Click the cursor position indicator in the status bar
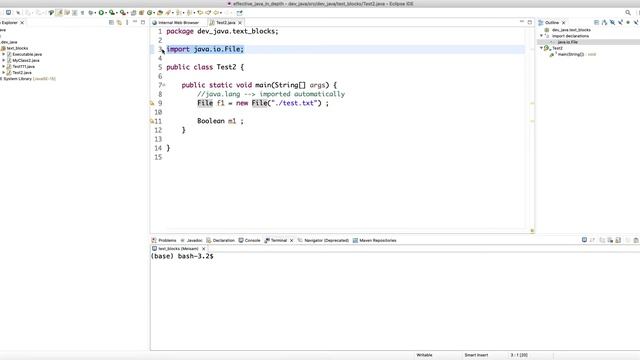The height and width of the screenshot is (360, 640). (x=519, y=355)
